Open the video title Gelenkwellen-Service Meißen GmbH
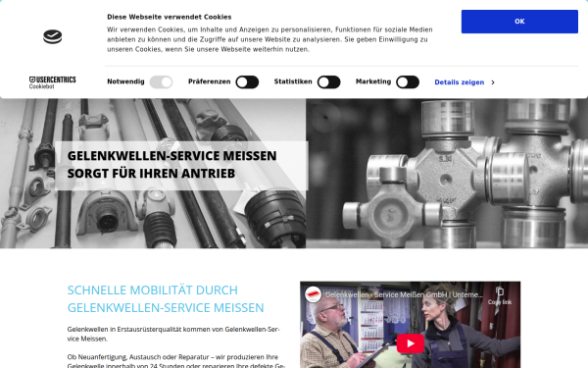Image resolution: width=588 pixels, height=368 pixels. [x=404, y=294]
